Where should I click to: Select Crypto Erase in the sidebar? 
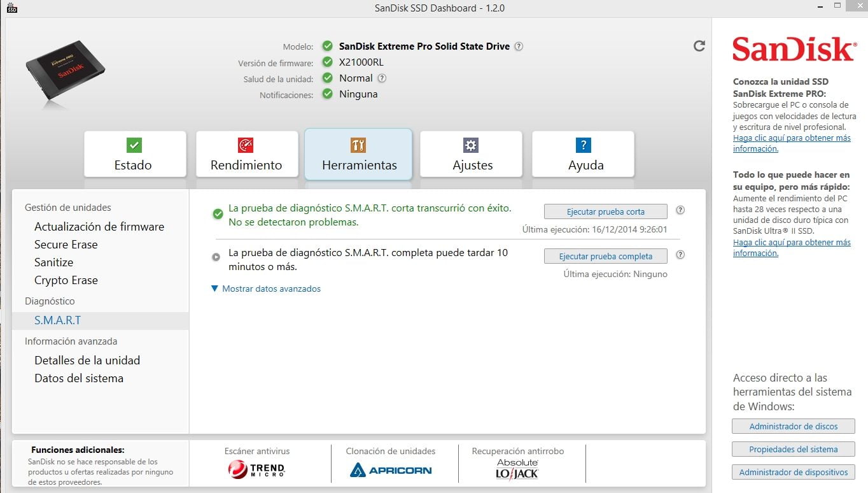coord(66,280)
